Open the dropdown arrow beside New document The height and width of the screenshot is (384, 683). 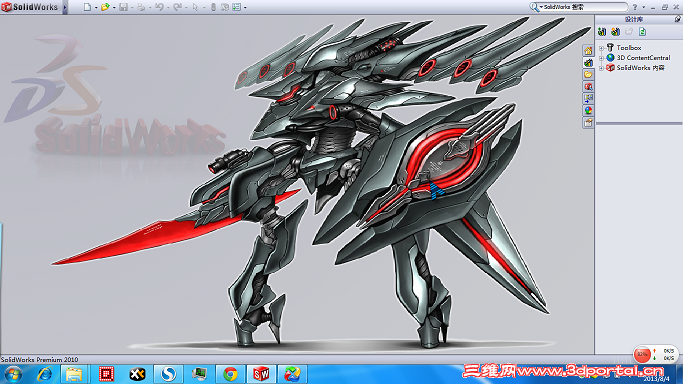coord(96,7)
